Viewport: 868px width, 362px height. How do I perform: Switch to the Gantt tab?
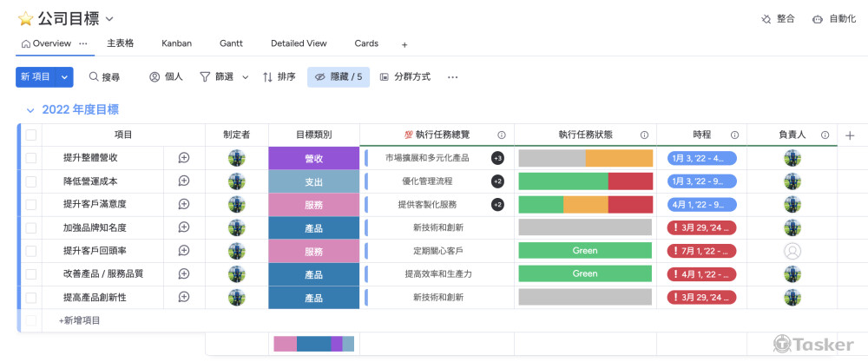231,43
